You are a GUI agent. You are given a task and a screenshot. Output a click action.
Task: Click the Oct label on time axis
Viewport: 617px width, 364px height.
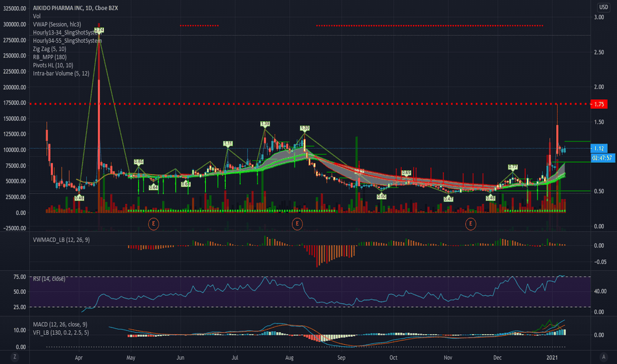[x=393, y=357]
